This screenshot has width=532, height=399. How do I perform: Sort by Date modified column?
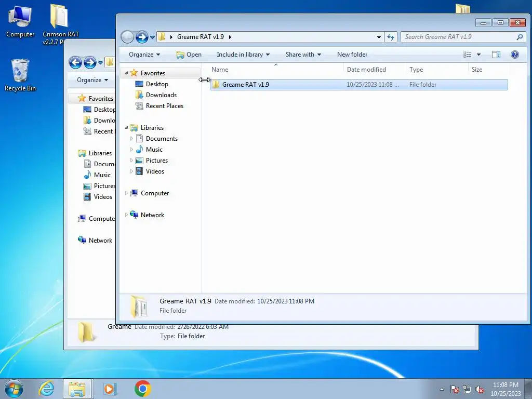(375, 69)
